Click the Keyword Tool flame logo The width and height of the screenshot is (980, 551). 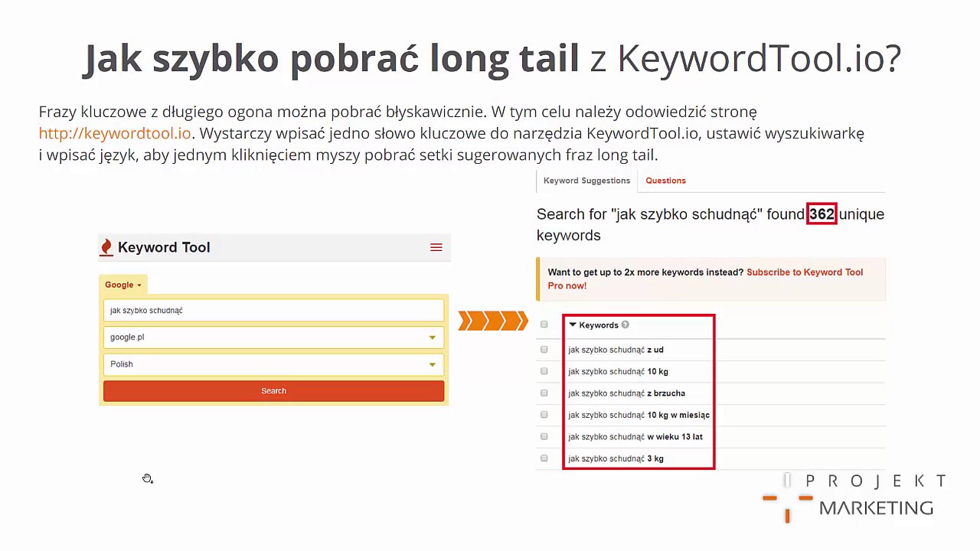click(106, 247)
